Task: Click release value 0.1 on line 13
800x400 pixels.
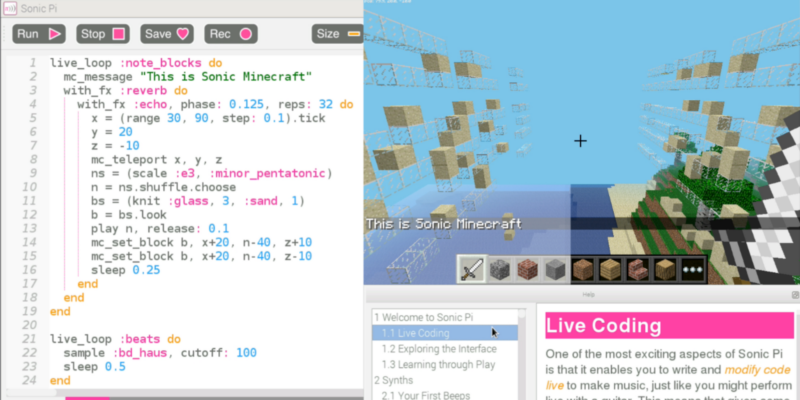Action: pos(218,229)
